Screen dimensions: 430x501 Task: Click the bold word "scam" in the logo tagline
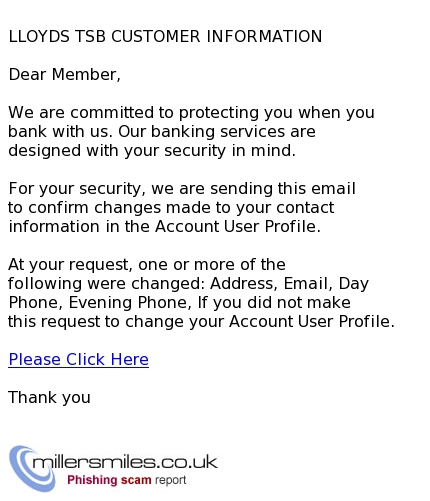[x=136, y=480]
